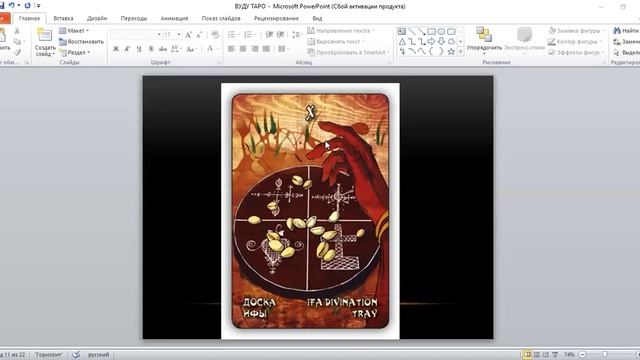Open Контур фигуры shape outline
This screenshot has height=360, width=640.
[x=574, y=42]
